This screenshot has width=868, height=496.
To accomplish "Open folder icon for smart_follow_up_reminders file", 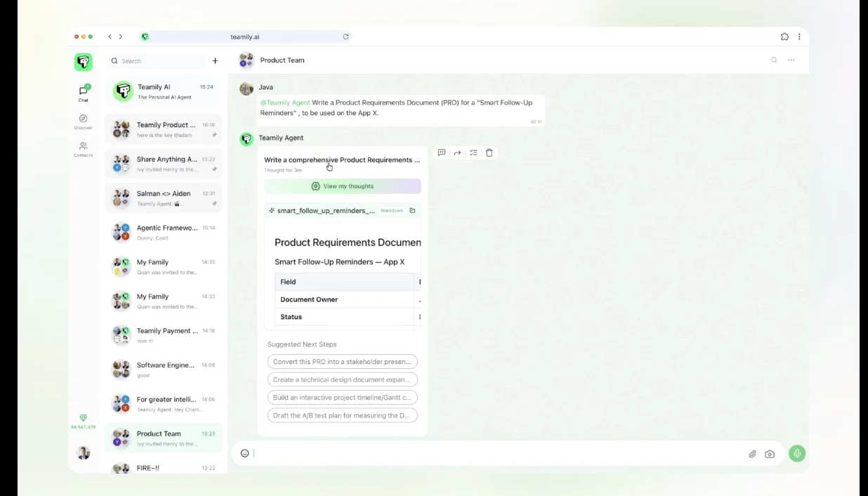I will (x=412, y=211).
